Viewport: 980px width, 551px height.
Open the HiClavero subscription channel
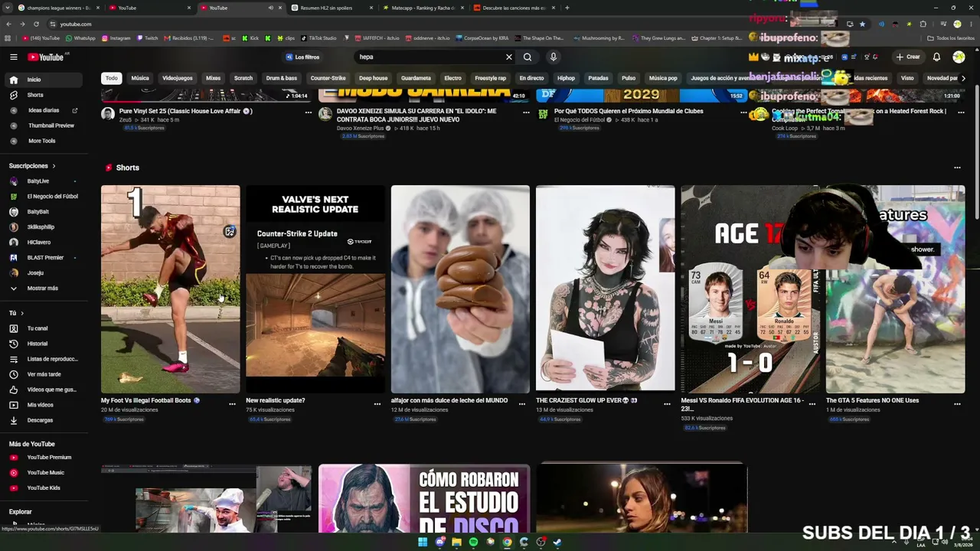point(44,243)
